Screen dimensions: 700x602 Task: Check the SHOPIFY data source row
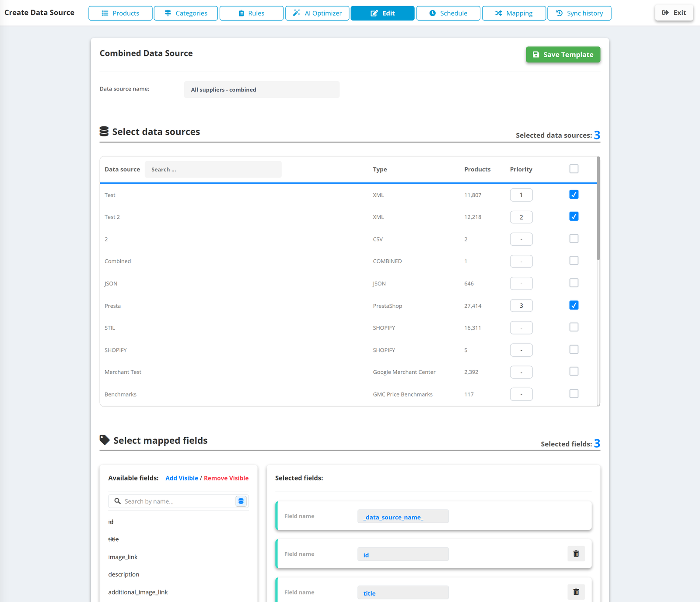(x=574, y=349)
